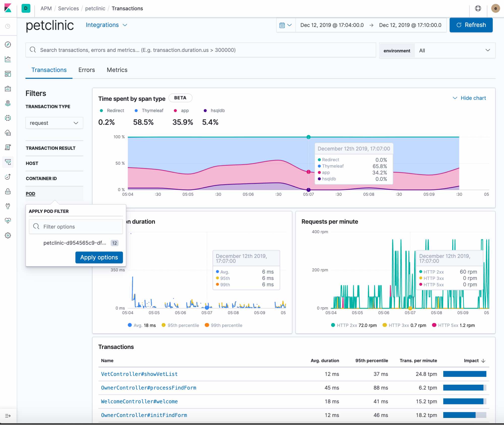Open the Dev Tools wrench icon

(8, 206)
